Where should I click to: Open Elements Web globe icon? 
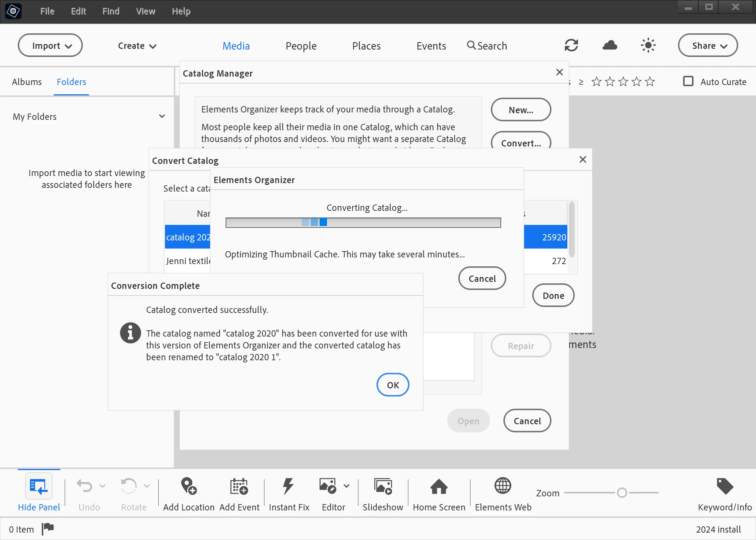coord(503,486)
